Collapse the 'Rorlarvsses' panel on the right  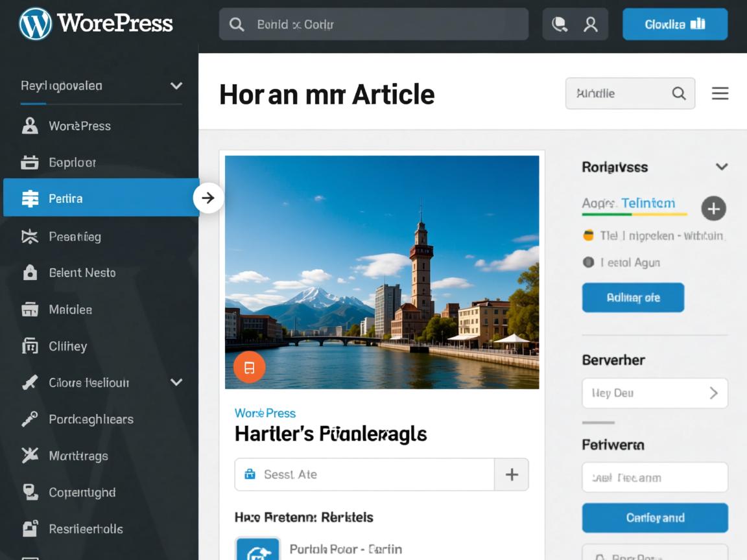pyautogui.click(x=722, y=167)
